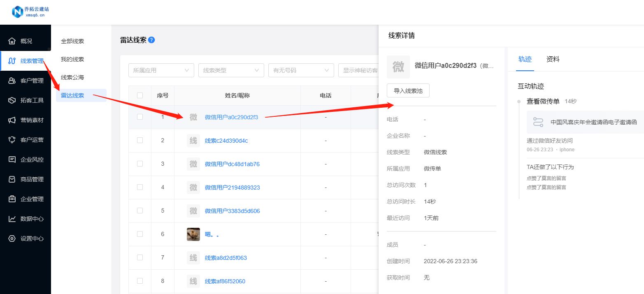Screen dimensions: 644x294
Task: Click avatar icon of 微信用户a0c290d2f3 row
Action: click(193, 117)
